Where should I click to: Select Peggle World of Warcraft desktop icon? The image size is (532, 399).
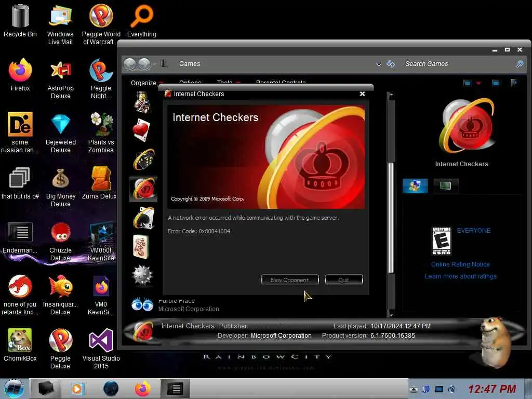click(101, 25)
